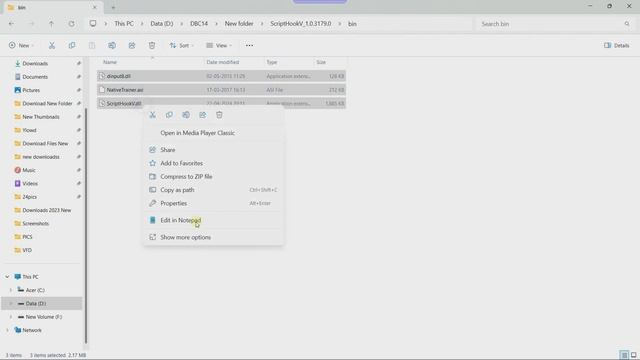Select the Data (D:) drive in the tree

[43, 304]
